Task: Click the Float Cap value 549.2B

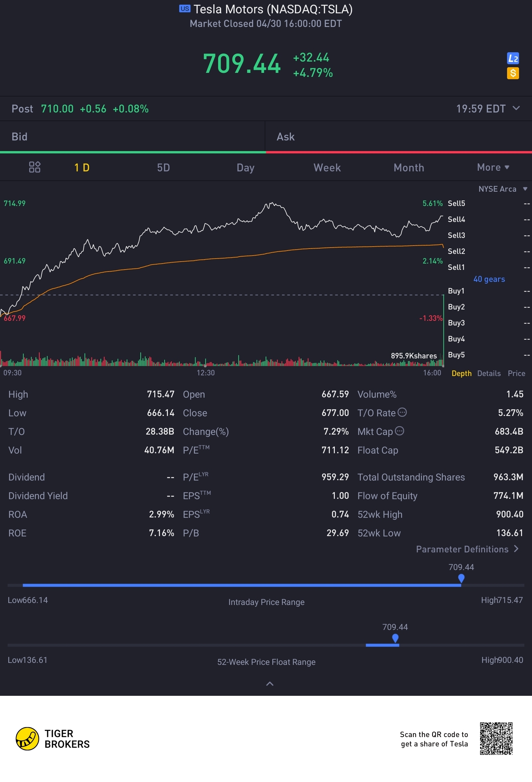Action: coord(509,450)
